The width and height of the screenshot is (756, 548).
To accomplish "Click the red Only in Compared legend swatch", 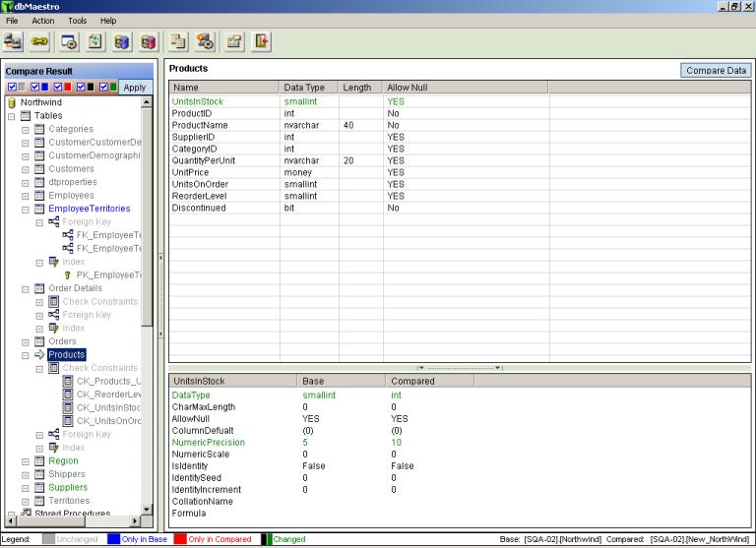I will (x=180, y=539).
